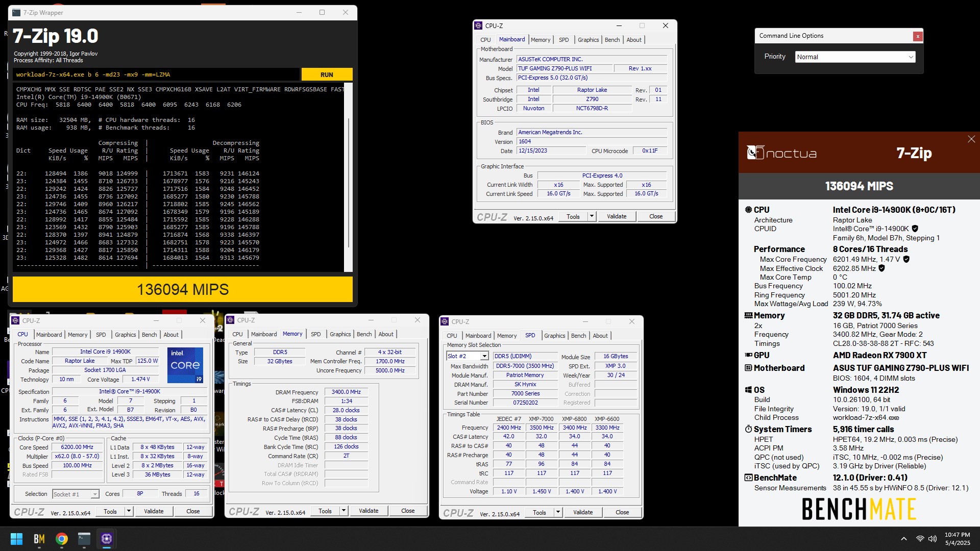Click Validate in the Memory CPU-Z window
Viewport: 980px width, 551px height.
click(x=368, y=511)
